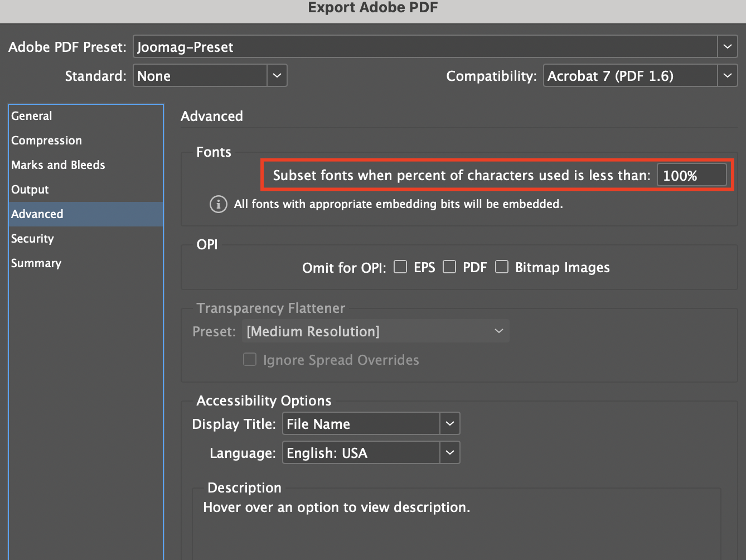Enable the EPS checkbox for OPI
This screenshot has width=746, height=560.
click(x=400, y=267)
